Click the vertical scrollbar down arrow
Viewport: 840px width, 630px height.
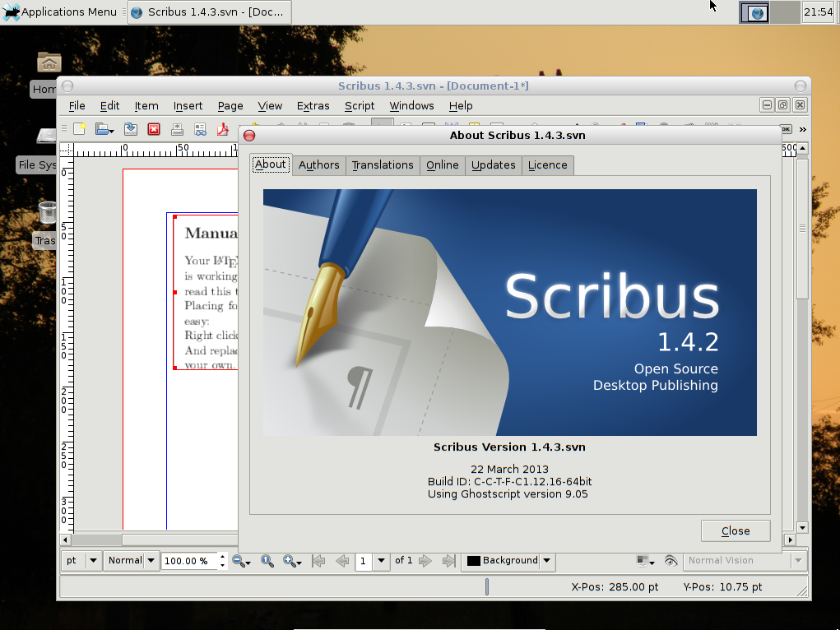coord(802,528)
